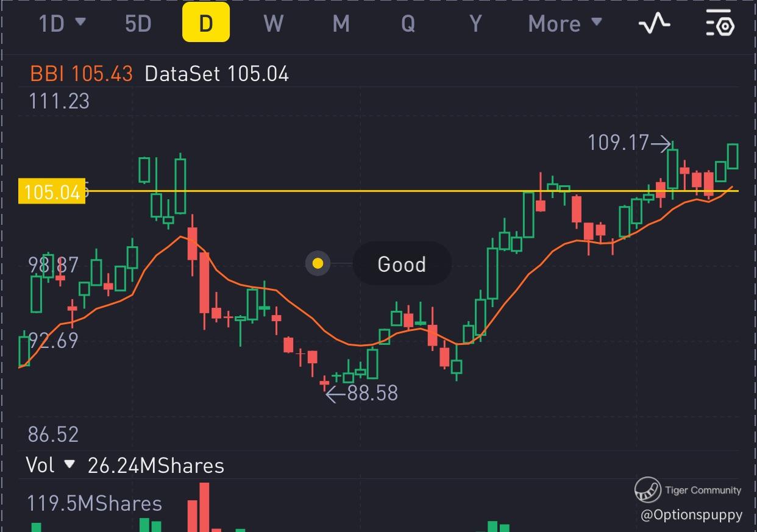Viewport: 757px width, 532px height.
Task: Click the 92.69 price axis label
Action: [54, 340]
